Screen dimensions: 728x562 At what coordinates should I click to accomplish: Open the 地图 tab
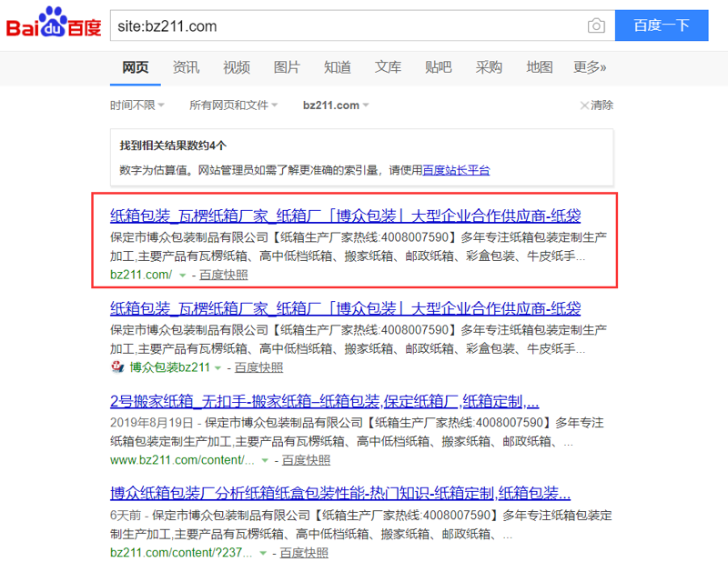click(x=540, y=68)
